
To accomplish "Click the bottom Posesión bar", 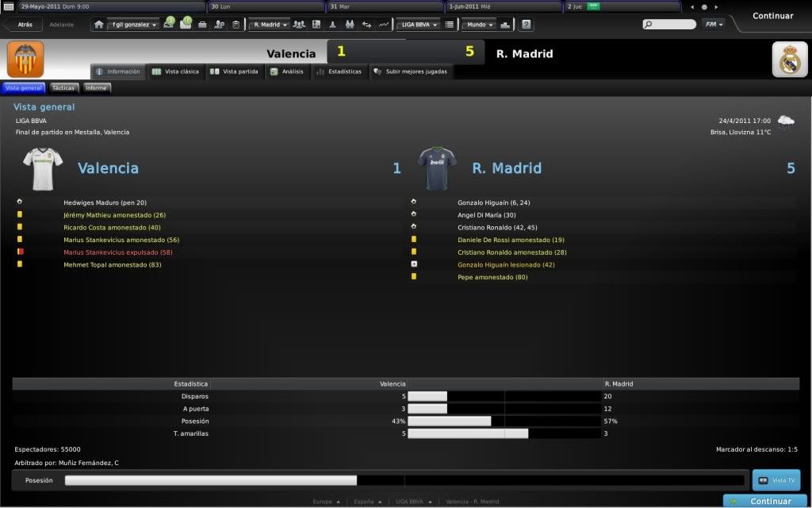I will (404, 480).
